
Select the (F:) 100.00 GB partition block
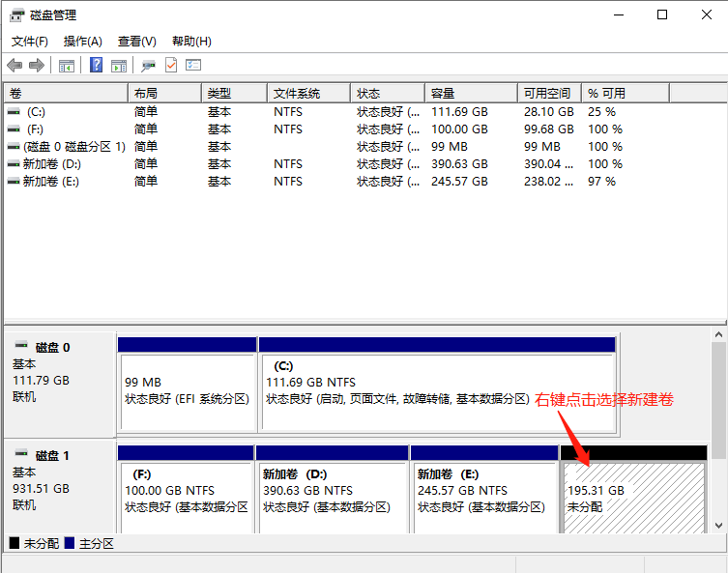click(x=186, y=489)
